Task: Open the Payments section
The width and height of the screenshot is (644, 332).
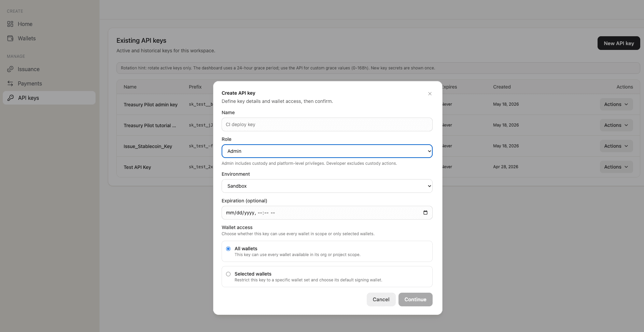Action: pyautogui.click(x=49, y=83)
